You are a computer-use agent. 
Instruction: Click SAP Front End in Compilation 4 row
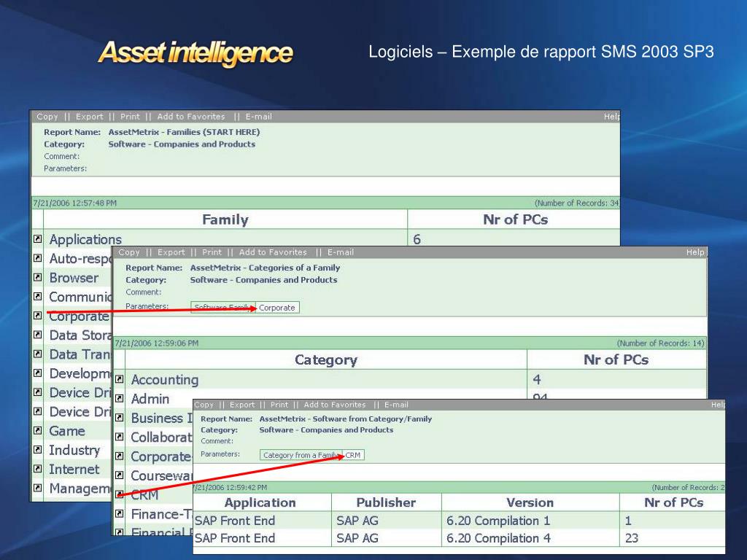click(x=235, y=538)
